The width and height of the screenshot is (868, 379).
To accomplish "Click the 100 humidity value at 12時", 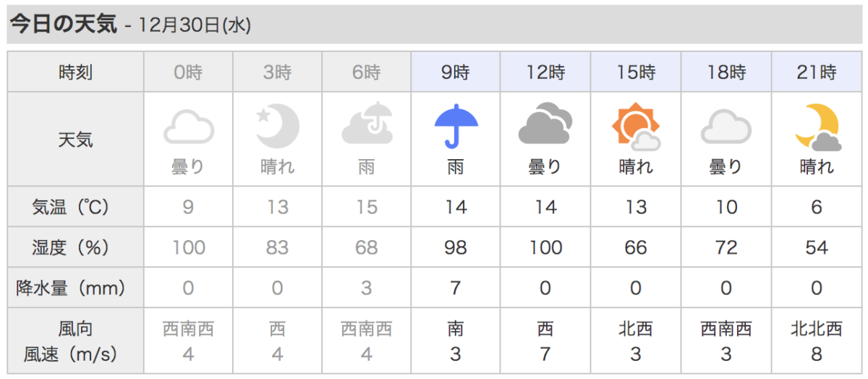I will click(545, 248).
